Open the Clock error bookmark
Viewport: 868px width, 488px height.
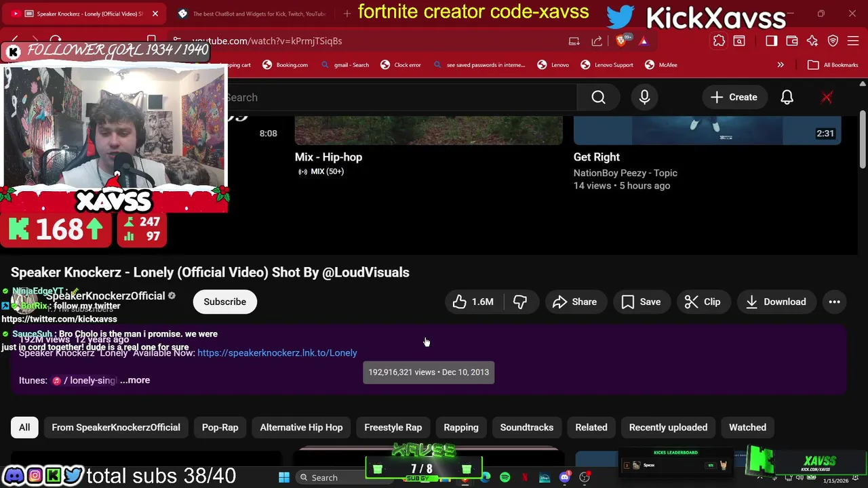401,65
